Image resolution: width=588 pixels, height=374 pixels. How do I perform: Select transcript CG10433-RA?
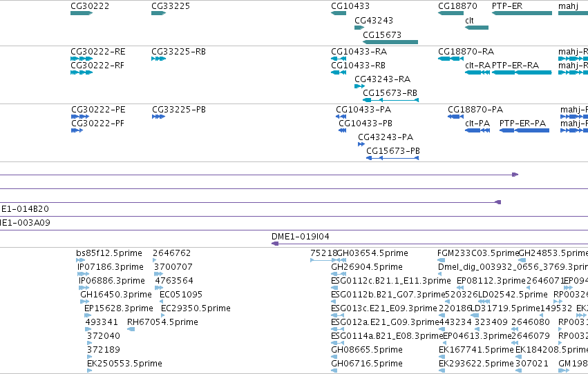(x=339, y=59)
